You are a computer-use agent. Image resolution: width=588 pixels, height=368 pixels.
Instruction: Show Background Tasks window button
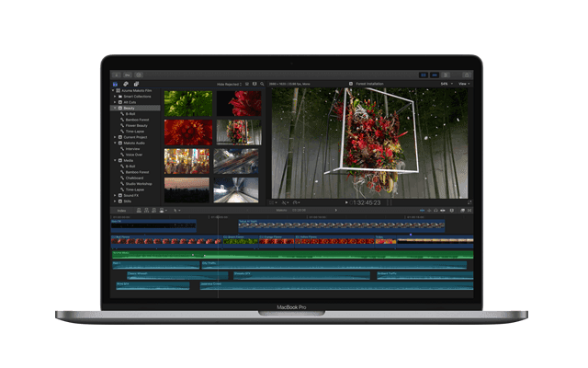139,75
